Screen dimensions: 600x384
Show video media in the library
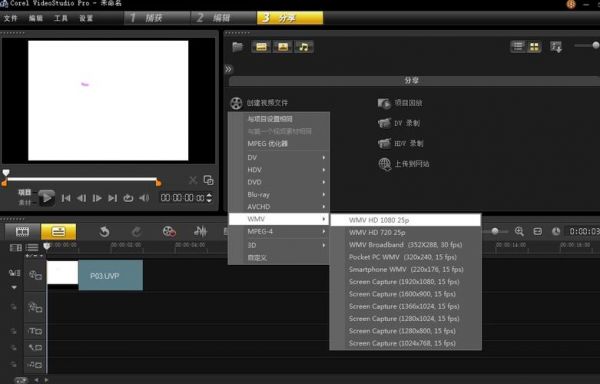(261, 47)
